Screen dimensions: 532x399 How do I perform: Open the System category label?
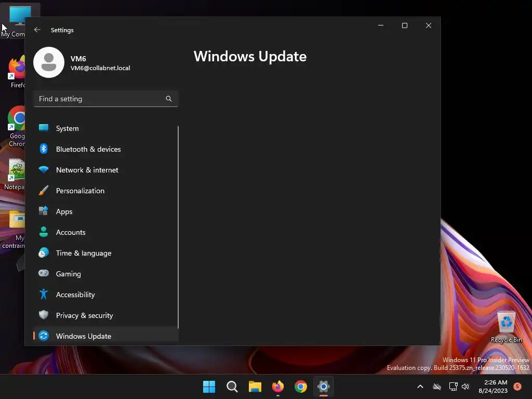click(x=67, y=129)
